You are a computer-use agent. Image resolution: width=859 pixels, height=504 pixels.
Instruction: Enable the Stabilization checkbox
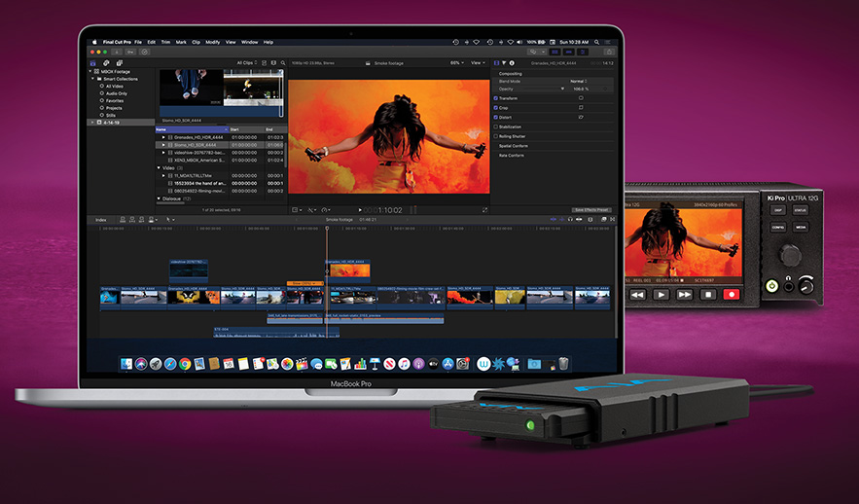point(496,126)
